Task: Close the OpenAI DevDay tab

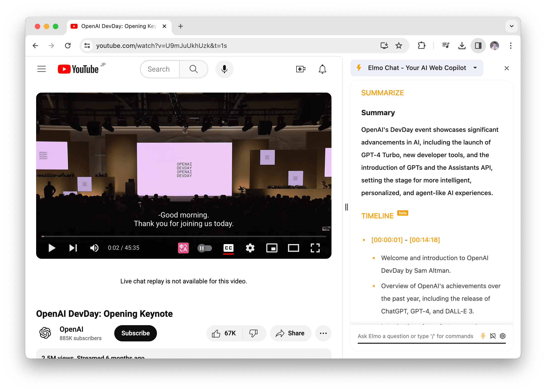Action: (x=164, y=26)
